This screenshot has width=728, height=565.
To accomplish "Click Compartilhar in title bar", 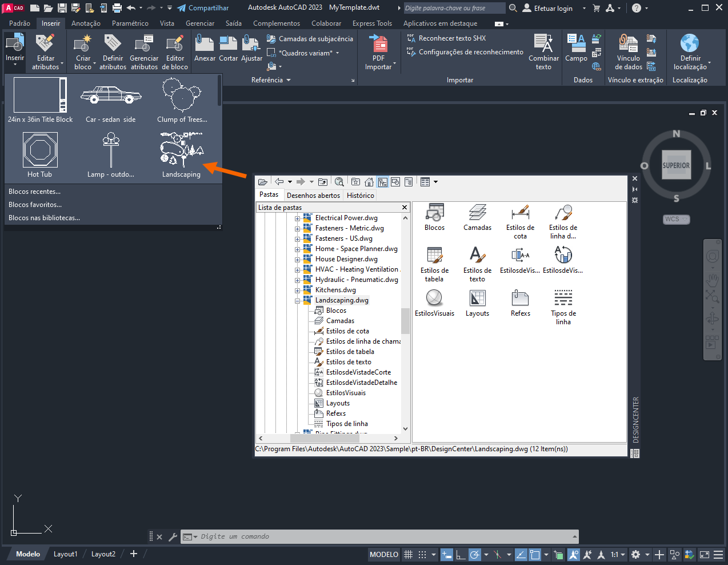I will (203, 8).
